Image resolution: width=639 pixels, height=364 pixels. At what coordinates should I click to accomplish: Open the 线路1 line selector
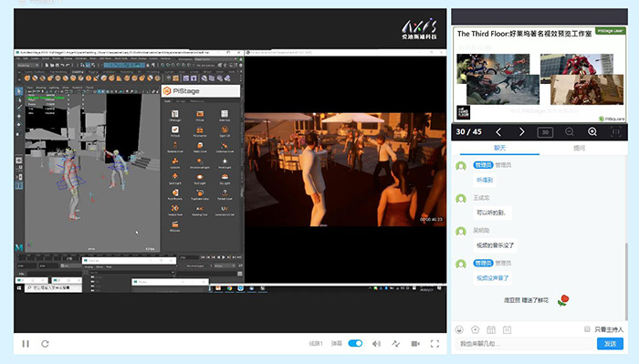316,344
